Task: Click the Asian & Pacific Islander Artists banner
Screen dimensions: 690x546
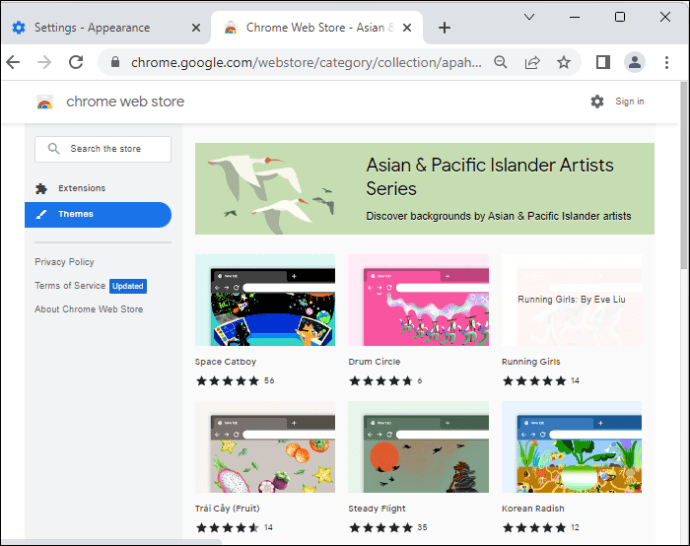Action: tap(425, 189)
